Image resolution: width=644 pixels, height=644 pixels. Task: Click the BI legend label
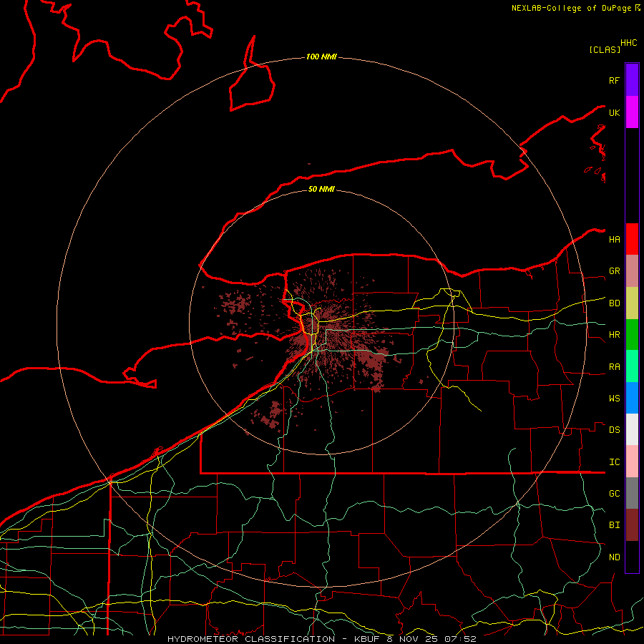(614, 525)
